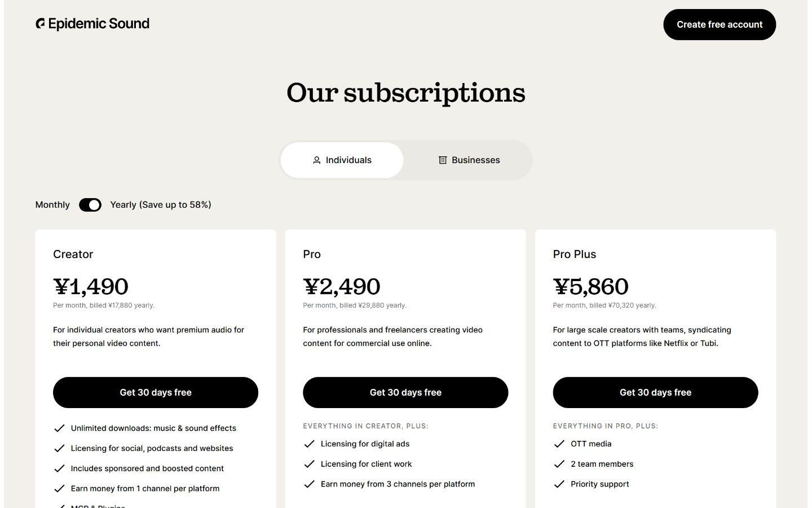Screen dimensions: 812x508
Task: Switch to the Individuals tab
Action: tap(342, 160)
